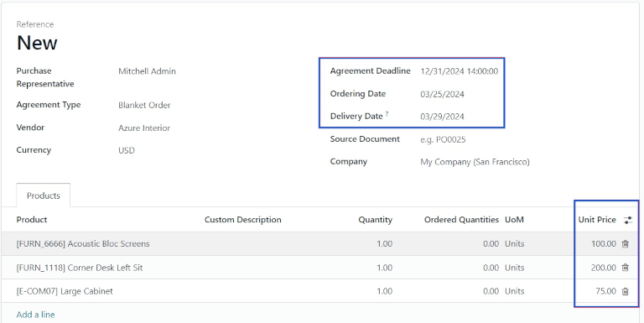Open the Company My Company field
This screenshot has height=323, width=644.
[475, 162]
